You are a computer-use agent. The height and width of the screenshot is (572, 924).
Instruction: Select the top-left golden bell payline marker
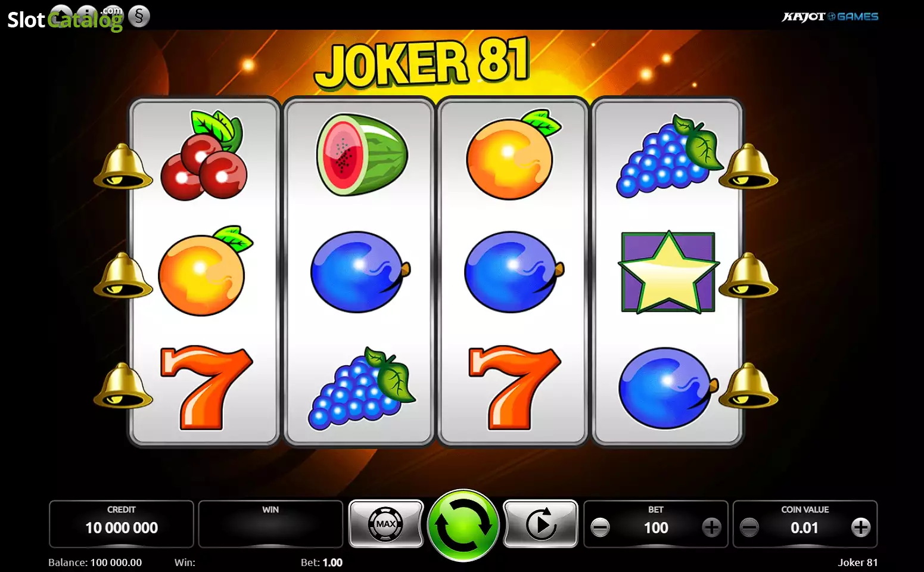(123, 167)
